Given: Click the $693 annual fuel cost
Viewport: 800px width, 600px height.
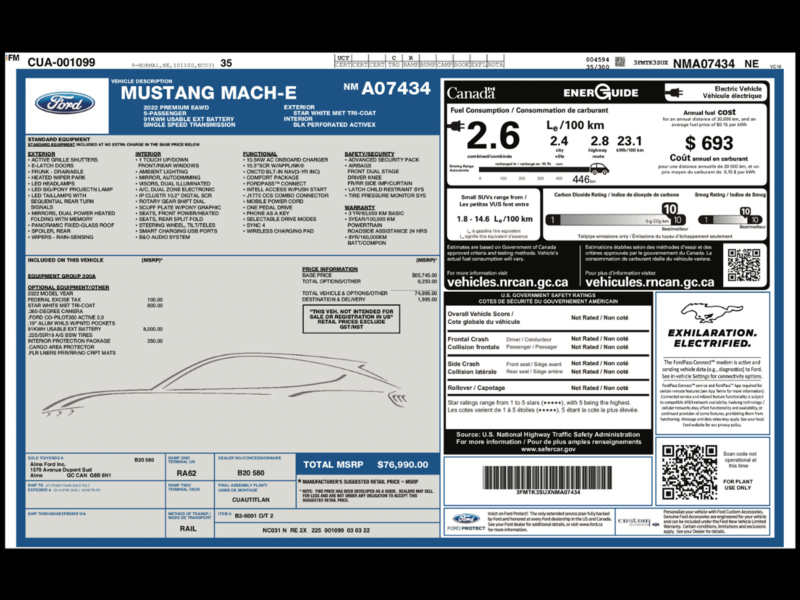Looking at the screenshot, I should tap(709, 143).
